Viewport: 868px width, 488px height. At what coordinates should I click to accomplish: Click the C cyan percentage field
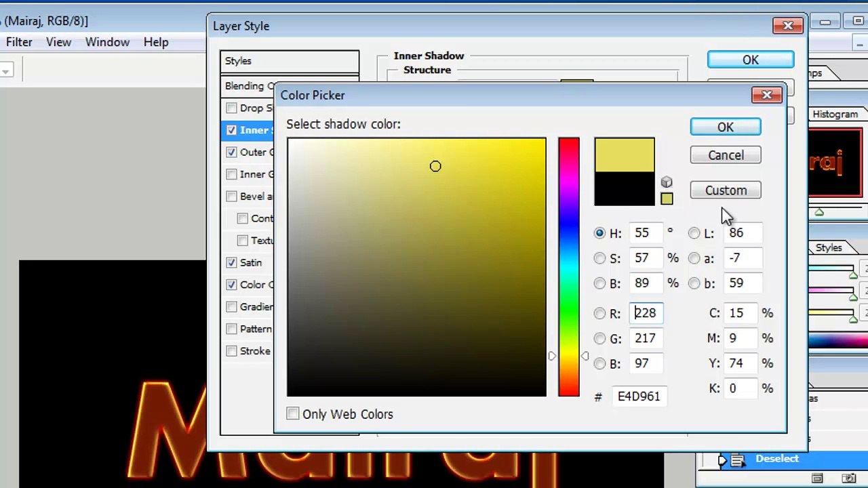[x=741, y=313]
